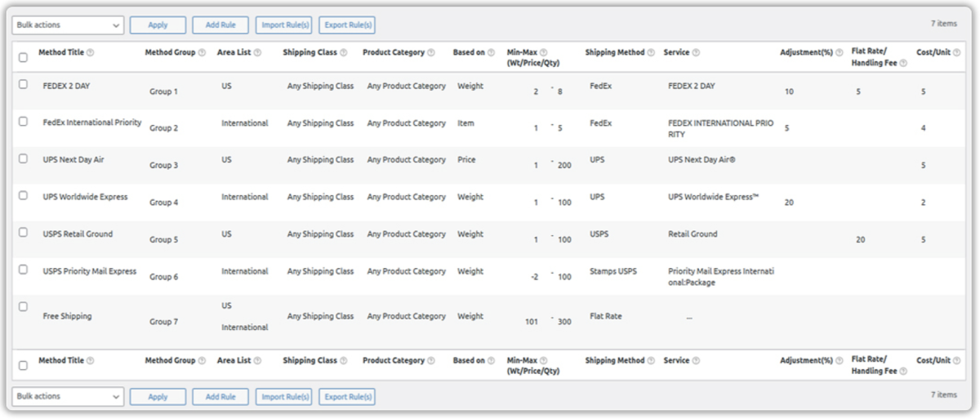Click help icon beside top Based on header
The width and height of the screenshot is (980, 419).
pos(491,53)
